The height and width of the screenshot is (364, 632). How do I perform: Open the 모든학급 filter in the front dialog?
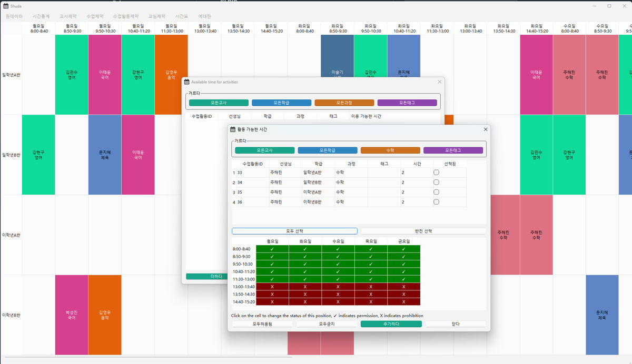[x=328, y=150]
